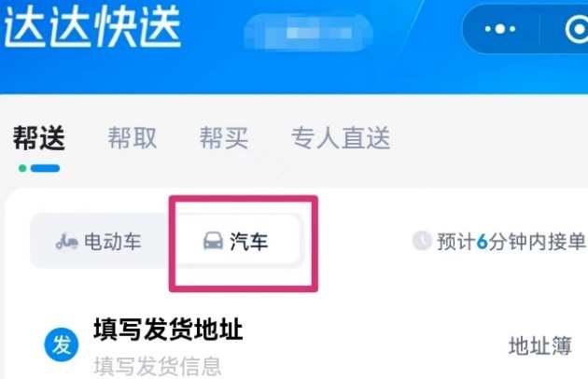Tap the 达达快送 header title

tap(92, 28)
